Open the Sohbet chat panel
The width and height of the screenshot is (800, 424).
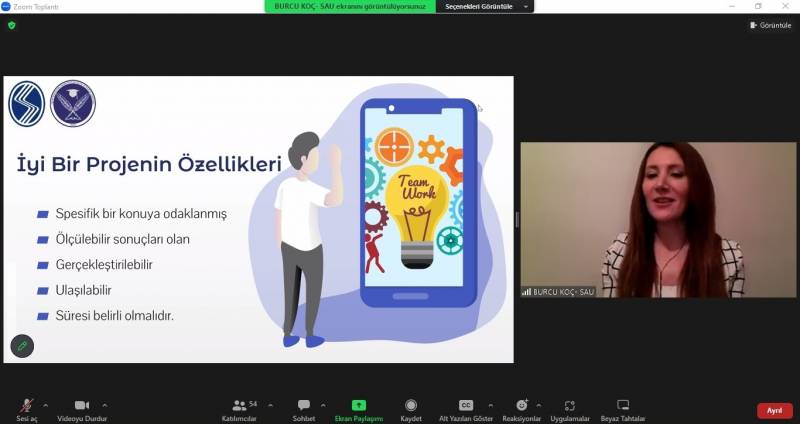tap(303, 406)
